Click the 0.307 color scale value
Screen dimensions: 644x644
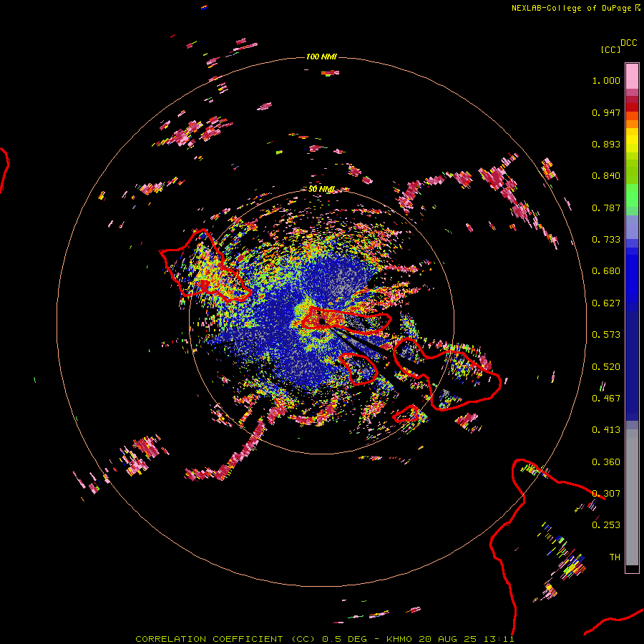[x=606, y=494]
